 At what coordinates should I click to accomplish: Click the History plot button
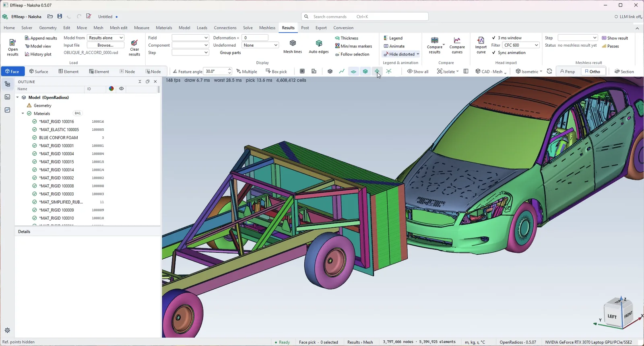38,54
